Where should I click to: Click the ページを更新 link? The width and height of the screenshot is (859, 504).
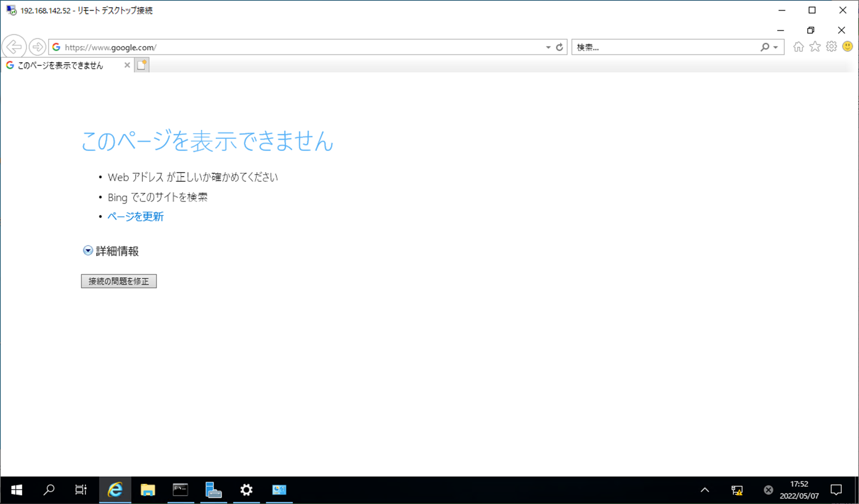(x=135, y=216)
